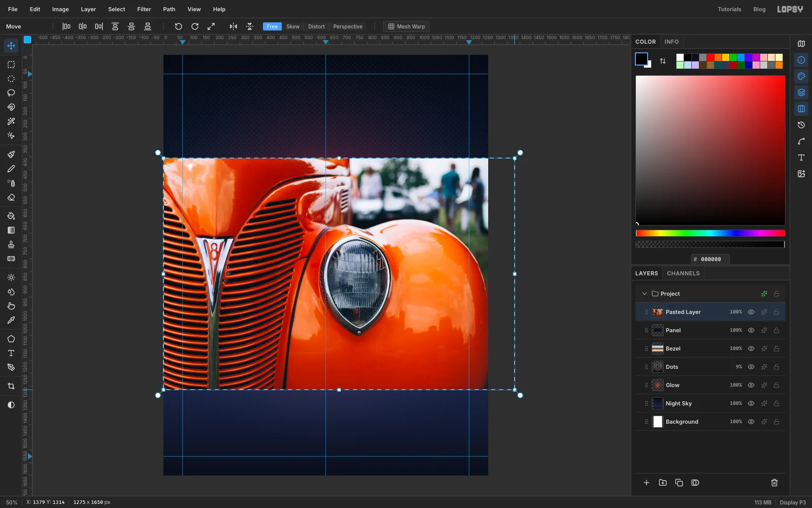The width and height of the screenshot is (812, 508).
Task: Click the hue spectrum slider
Action: pyautogui.click(x=710, y=233)
